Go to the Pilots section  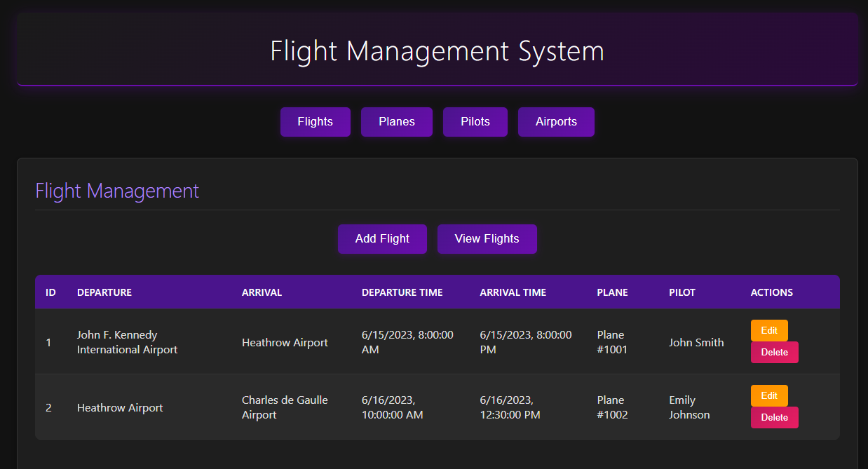[475, 122]
